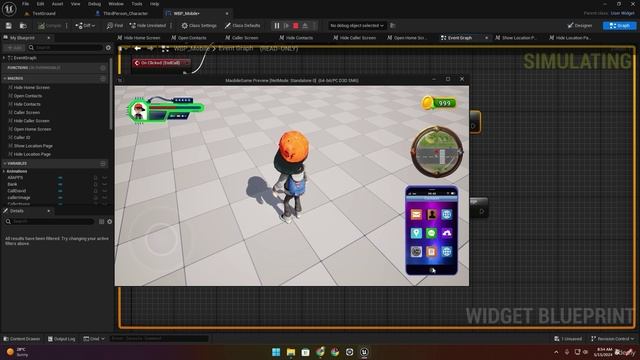Focus the My Blueprint search field
The image size is (640, 360).
pyautogui.click(x=65, y=48)
